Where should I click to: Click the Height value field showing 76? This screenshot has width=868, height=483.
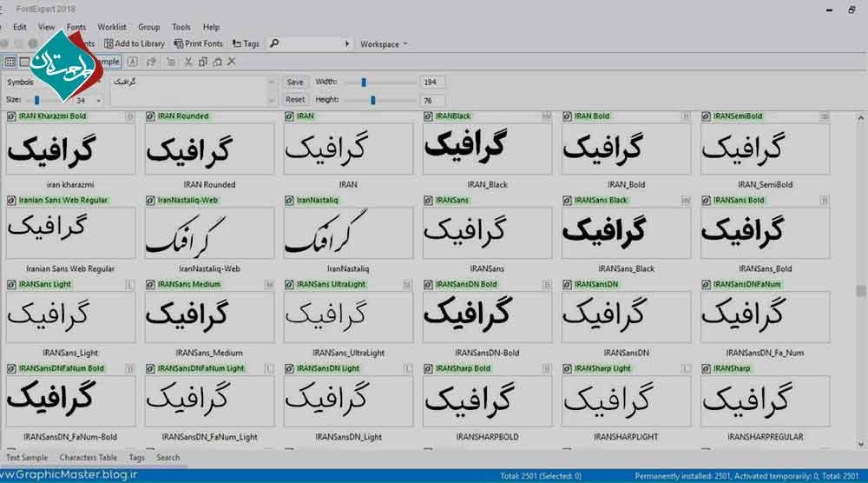click(x=431, y=100)
